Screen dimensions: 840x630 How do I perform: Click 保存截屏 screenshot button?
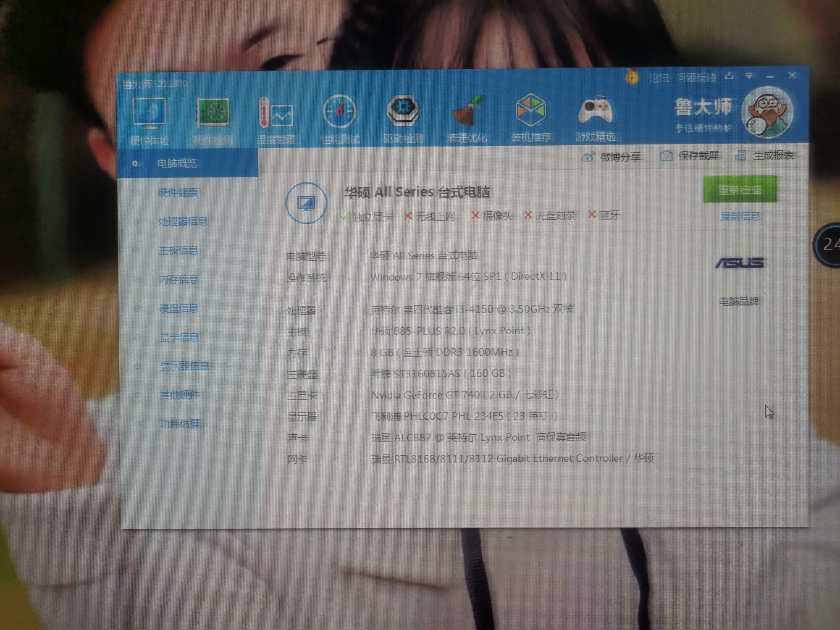coord(690,156)
